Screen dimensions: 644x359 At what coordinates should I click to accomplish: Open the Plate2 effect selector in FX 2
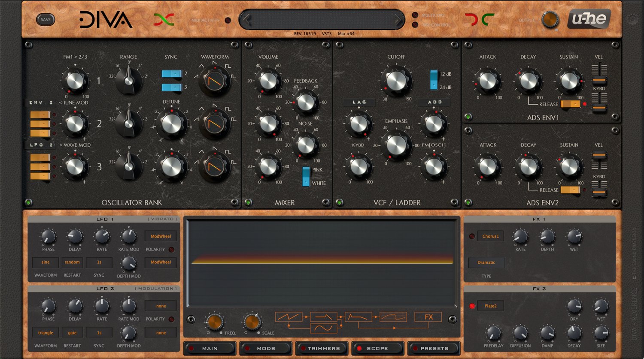coord(490,306)
